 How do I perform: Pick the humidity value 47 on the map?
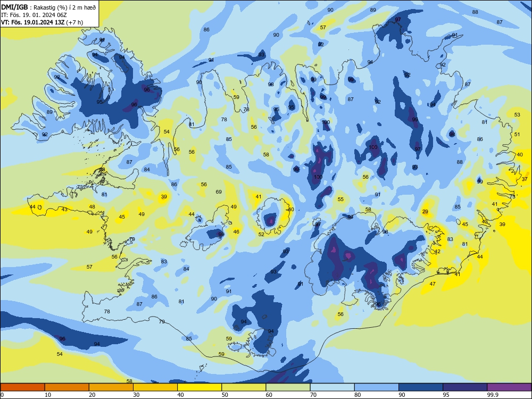click(432, 284)
